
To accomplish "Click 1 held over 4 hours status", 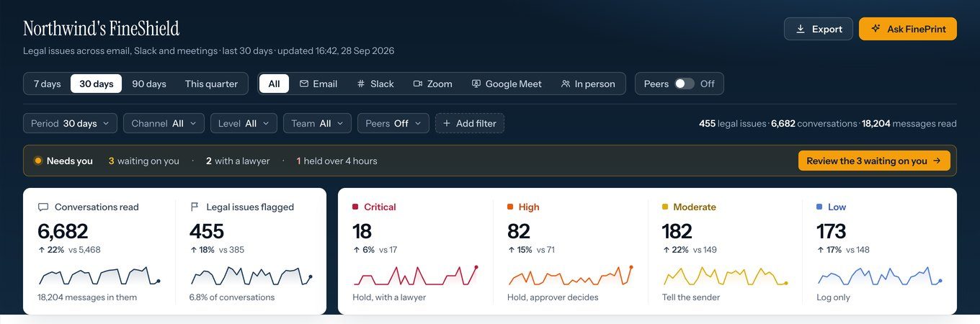I will [x=337, y=161].
